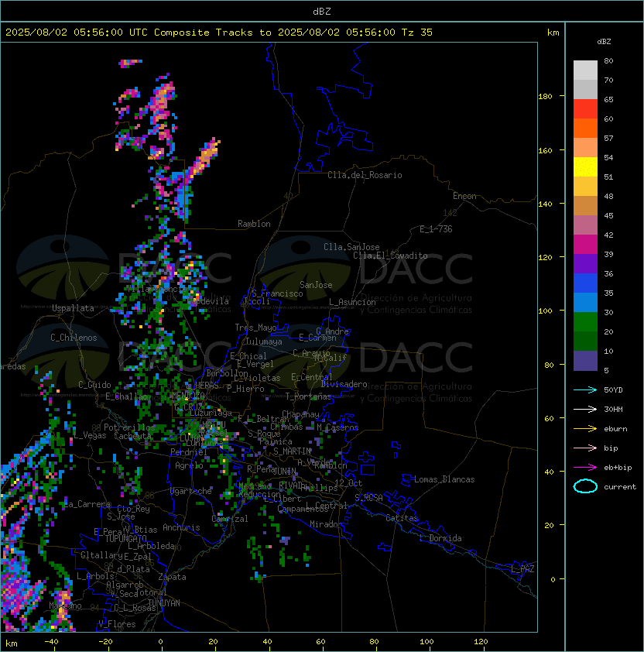Click the L_PAZ place label
The height and width of the screenshot is (652, 644).
tap(522, 569)
